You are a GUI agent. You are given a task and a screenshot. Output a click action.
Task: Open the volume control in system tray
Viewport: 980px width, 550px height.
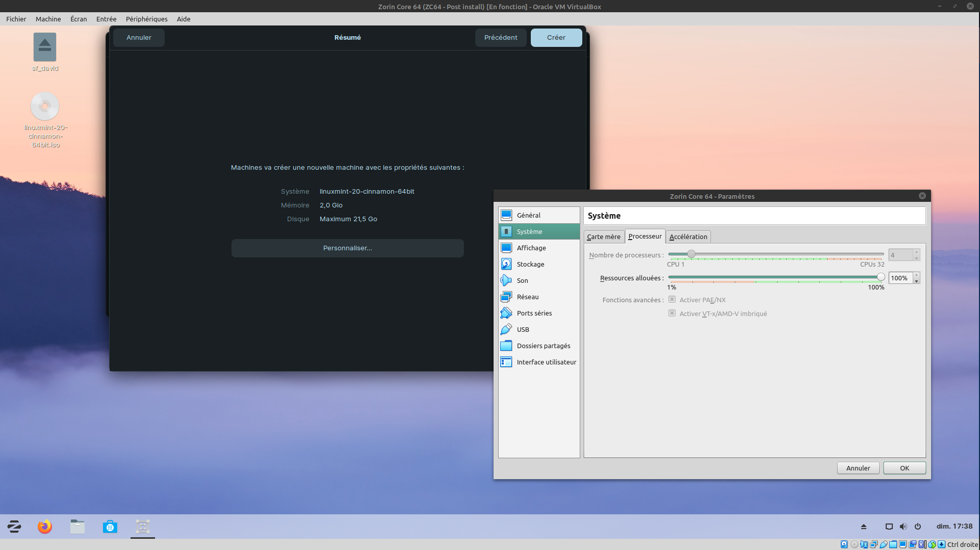tap(903, 527)
